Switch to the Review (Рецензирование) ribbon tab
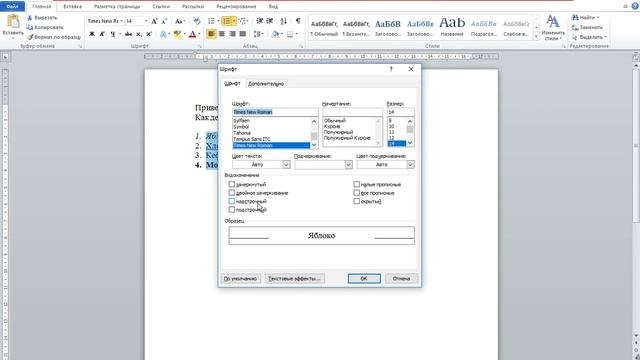 [236, 7]
